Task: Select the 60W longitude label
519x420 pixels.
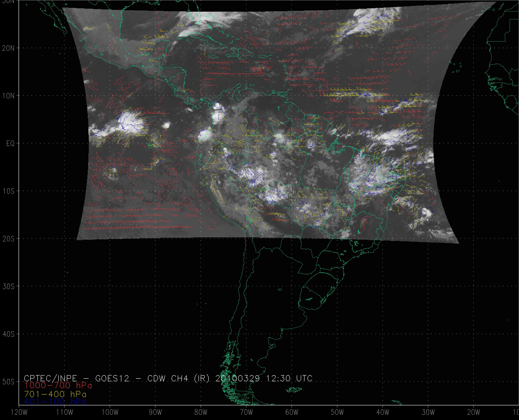Action: 292,412
